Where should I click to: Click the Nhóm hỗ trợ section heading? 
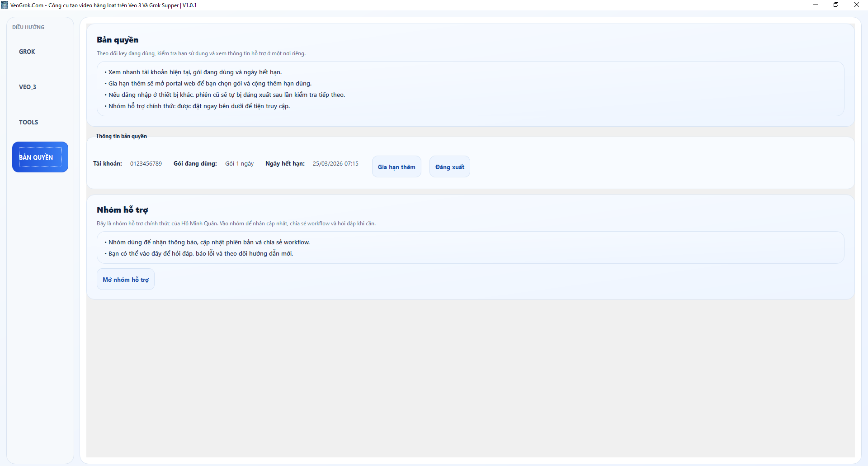pyautogui.click(x=122, y=210)
